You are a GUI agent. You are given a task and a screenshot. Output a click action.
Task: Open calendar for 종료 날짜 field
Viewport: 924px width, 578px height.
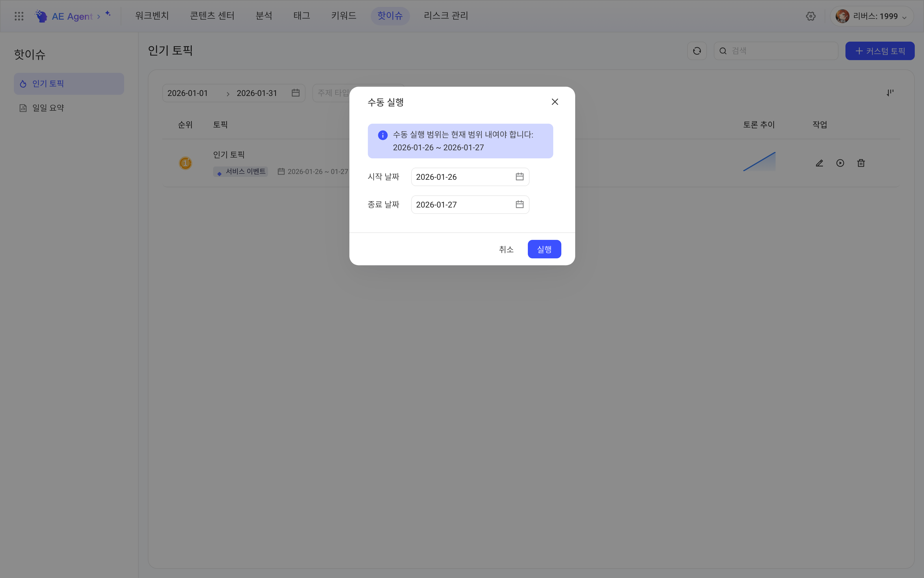click(x=519, y=205)
